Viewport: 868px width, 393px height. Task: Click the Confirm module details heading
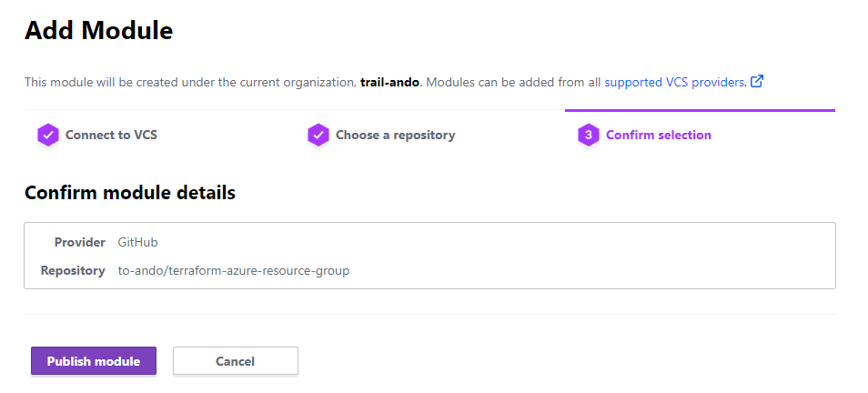click(x=130, y=193)
